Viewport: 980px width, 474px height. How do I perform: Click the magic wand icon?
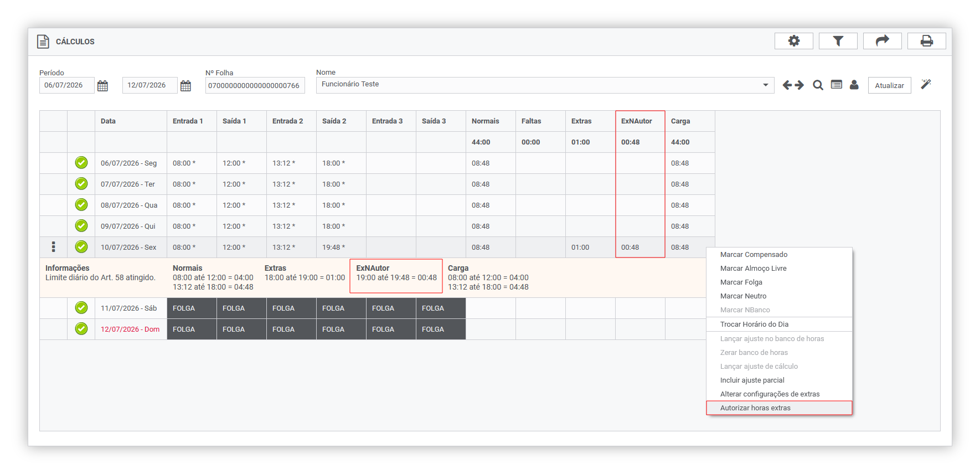(x=926, y=84)
